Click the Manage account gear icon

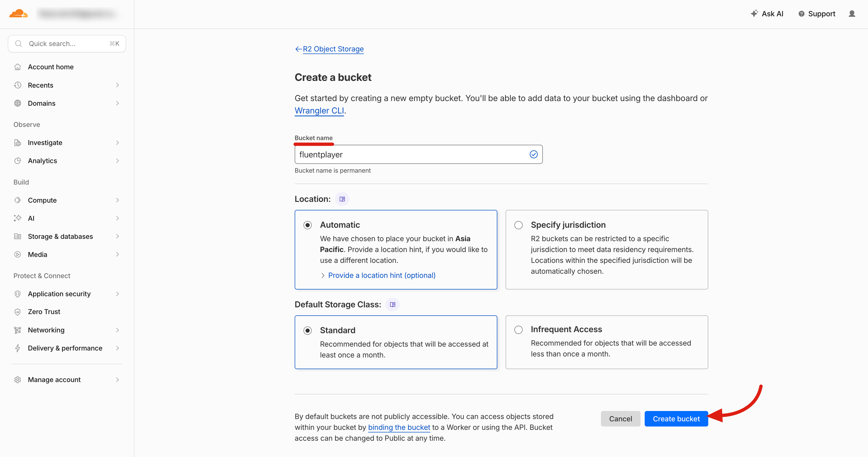click(x=18, y=380)
